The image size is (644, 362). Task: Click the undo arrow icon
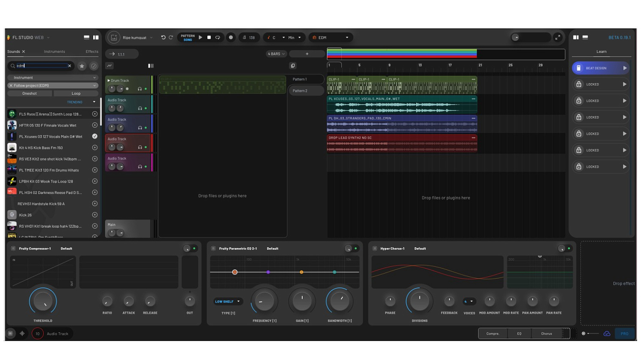coord(163,37)
